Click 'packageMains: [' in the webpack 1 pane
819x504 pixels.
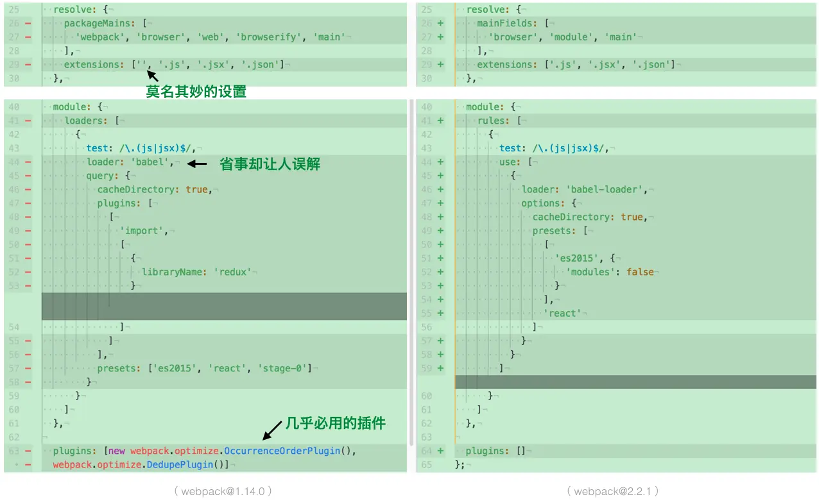point(105,23)
